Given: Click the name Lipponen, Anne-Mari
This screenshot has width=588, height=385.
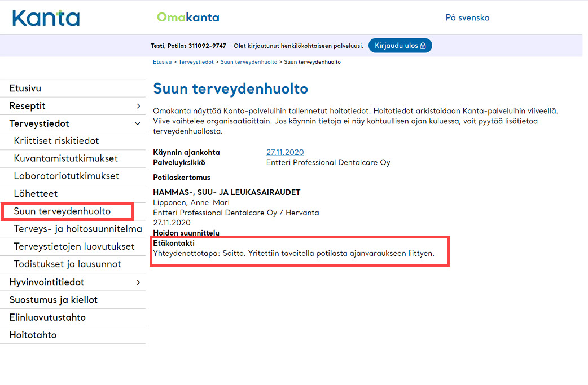Looking at the screenshot, I should (x=191, y=202).
